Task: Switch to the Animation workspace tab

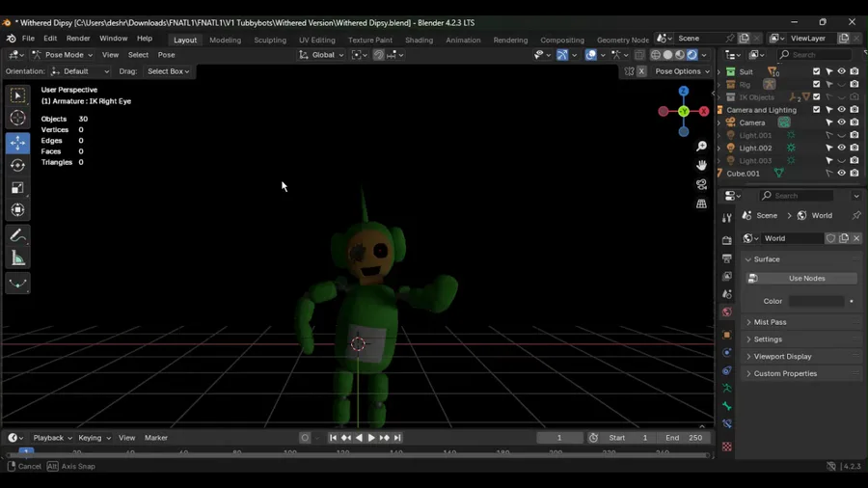Action: (x=463, y=40)
